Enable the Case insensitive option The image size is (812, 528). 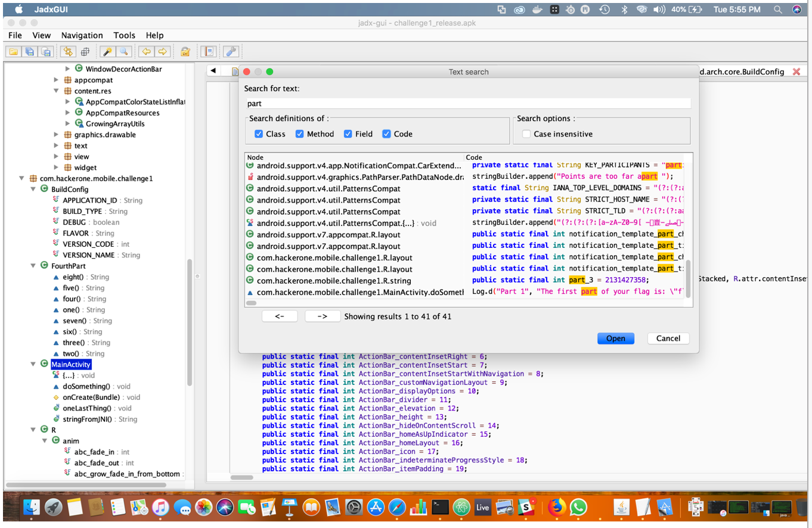[x=526, y=134]
